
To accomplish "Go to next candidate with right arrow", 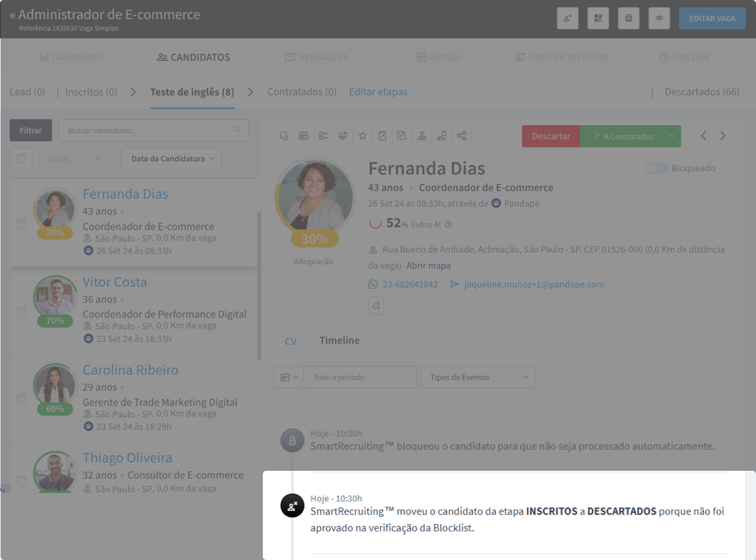I will pos(723,136).
